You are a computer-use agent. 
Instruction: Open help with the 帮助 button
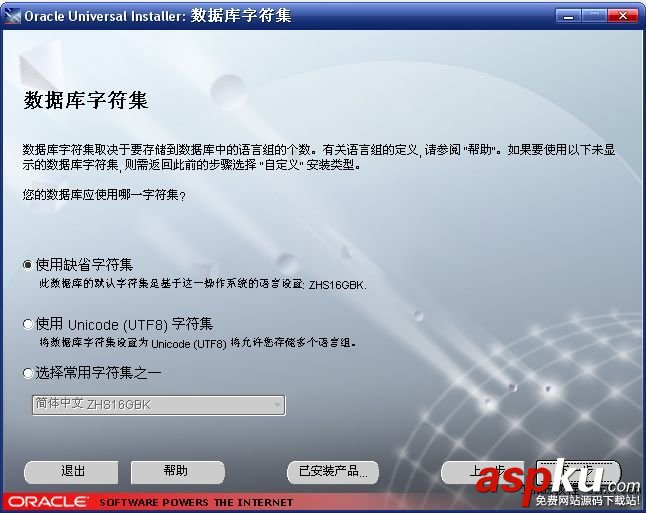(x=178, y=472)
